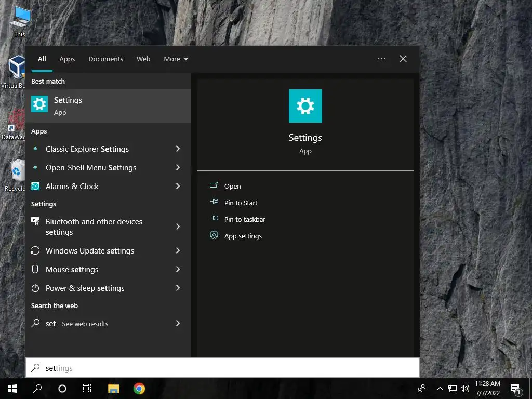Close the search panel with X
Image resolution: width=532 pixels, height=399 pixels.
(403, 59)
